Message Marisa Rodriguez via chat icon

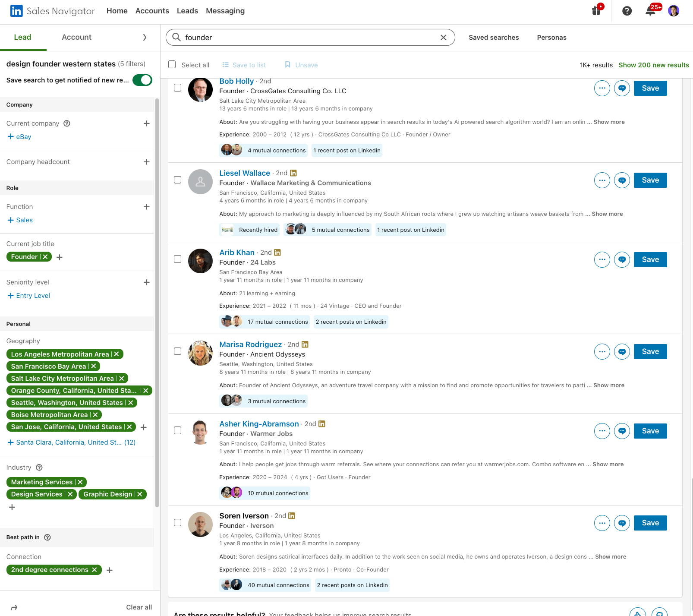coord(622,351)
